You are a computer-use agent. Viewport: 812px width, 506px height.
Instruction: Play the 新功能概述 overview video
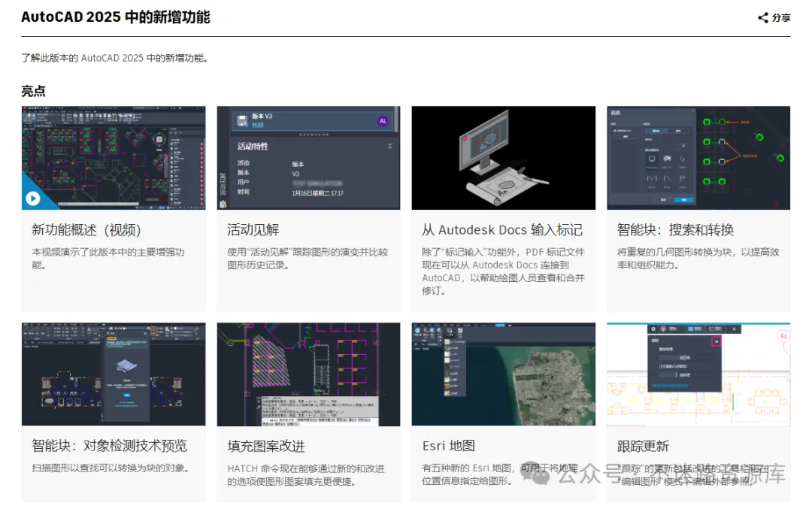point(32,198)
